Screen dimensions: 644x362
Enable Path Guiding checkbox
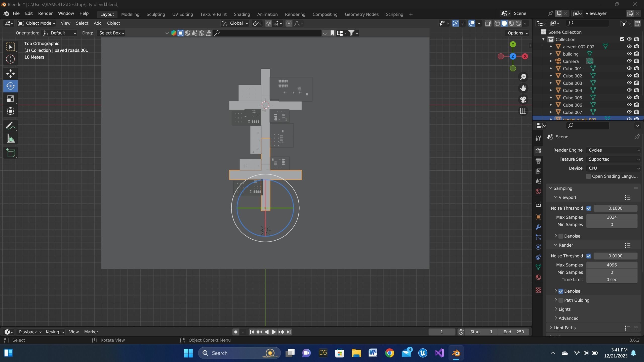click(x=561, y=300)
